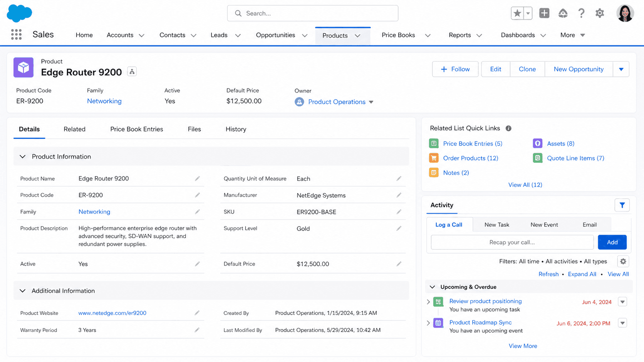This screenshot has height=362, width=644.
Task: Click the purple Product cube icon
Action: tap(23, 67)
